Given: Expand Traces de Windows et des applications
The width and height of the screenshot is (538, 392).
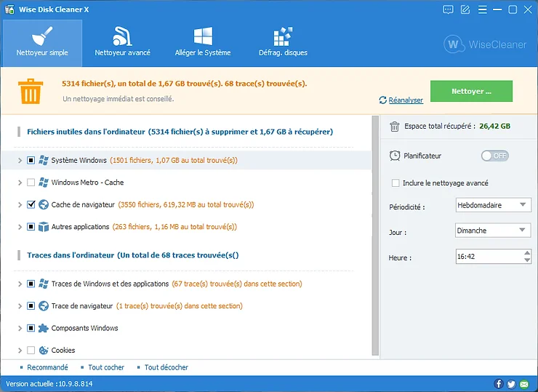Looking at the screenshot, I should tap(20, 284).
